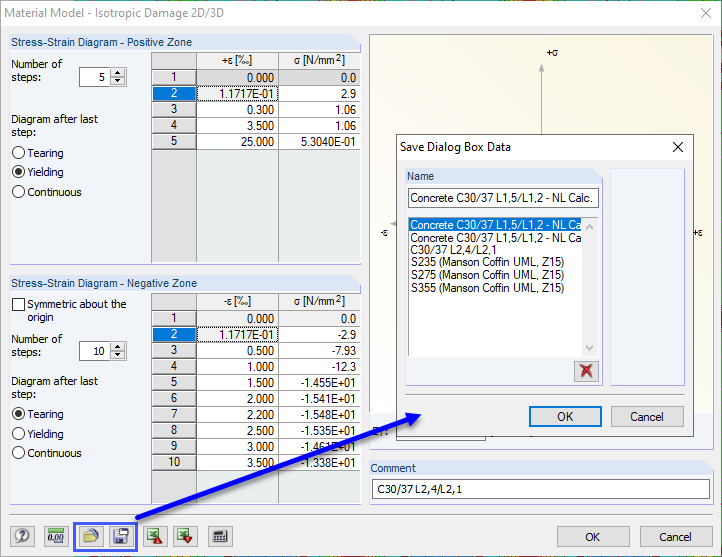
Task: Click OK in Save Dialog Box Data
Action: pos(565,417)
